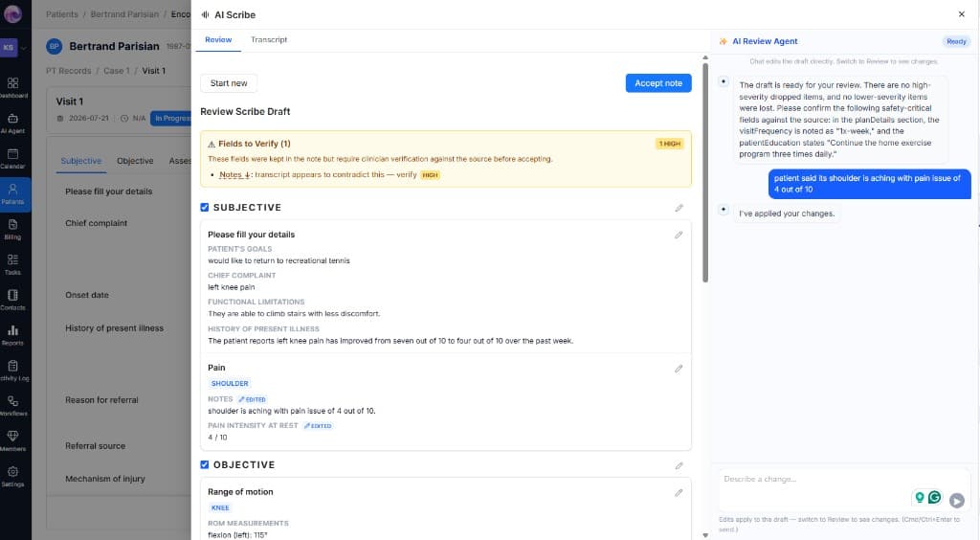Viewport: 980px width, 540px height.
Task: Open the KS account dropdown chevron
Action: 24,48
